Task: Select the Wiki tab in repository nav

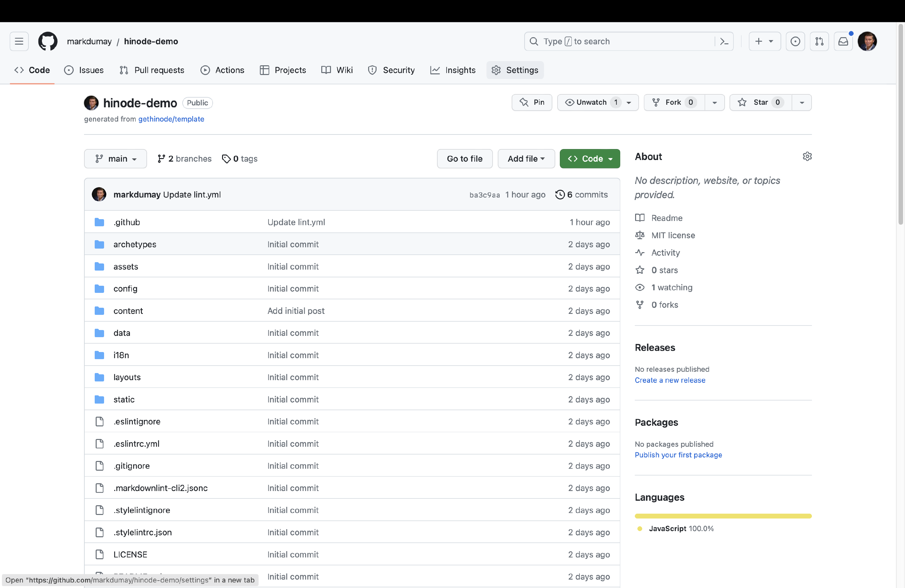Action: 344,70
